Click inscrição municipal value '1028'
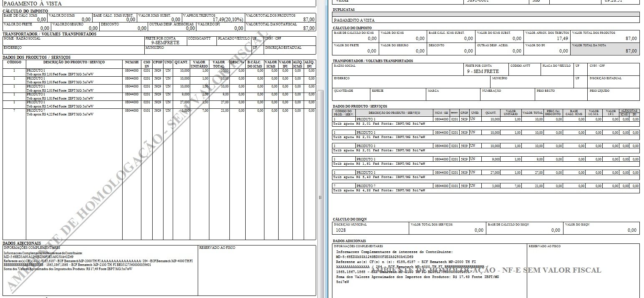Screen dimensions: 644x298 click(x=340, y=230)
